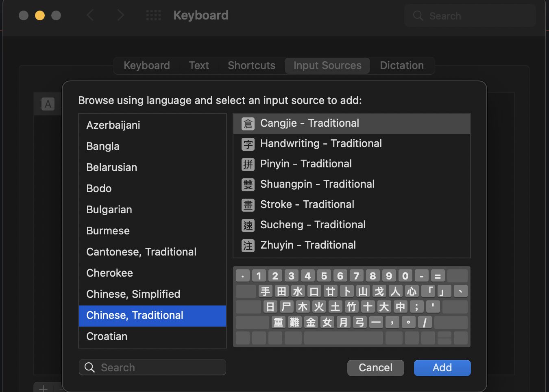
Task: Click the Search field in the dialog
Action: click(152, 367)
